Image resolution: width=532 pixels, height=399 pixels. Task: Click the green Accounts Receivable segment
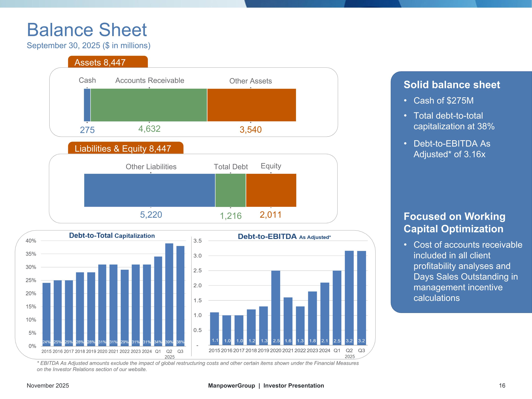149,105
